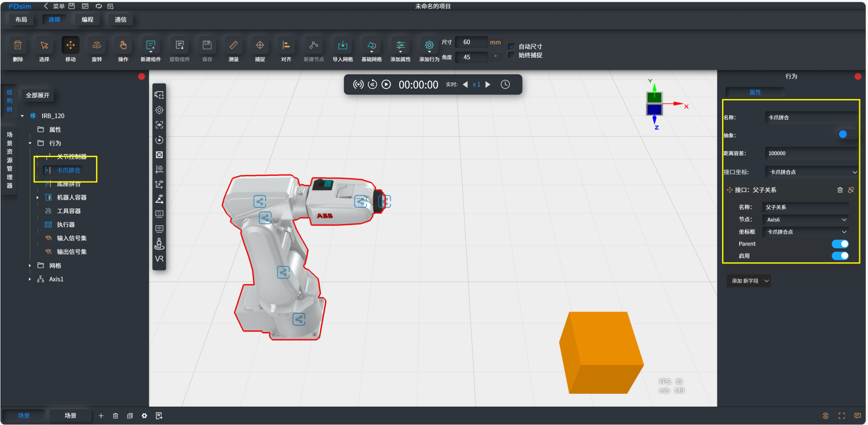Toggle the Parent switch off
This screenshot has width=868, height=425.
840,244
